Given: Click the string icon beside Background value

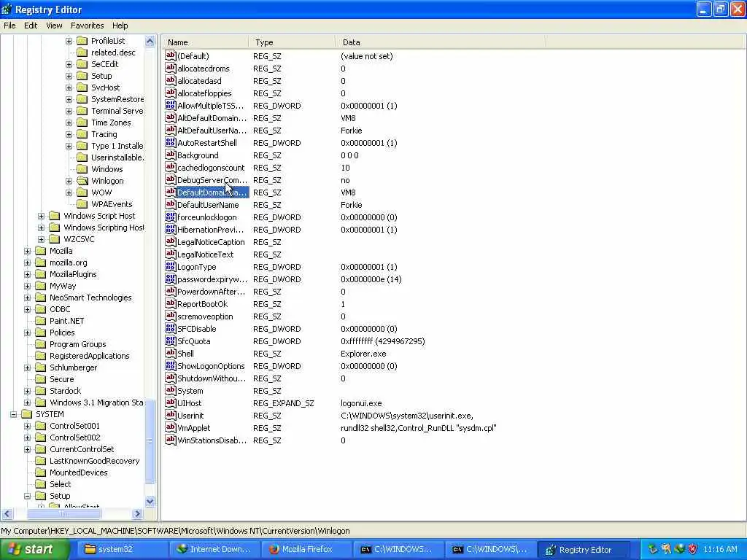Looking at the screenshot, I should click(171, 155).
